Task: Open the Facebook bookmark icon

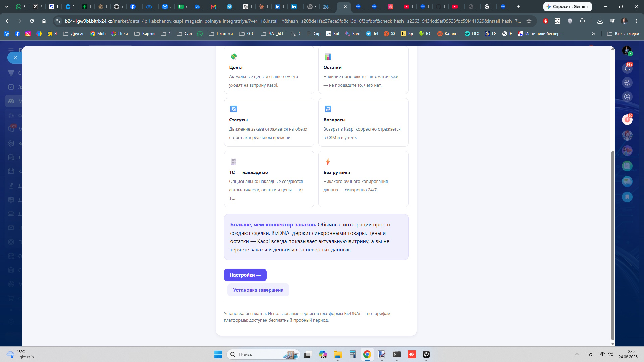Action: (x=17, y=34)
